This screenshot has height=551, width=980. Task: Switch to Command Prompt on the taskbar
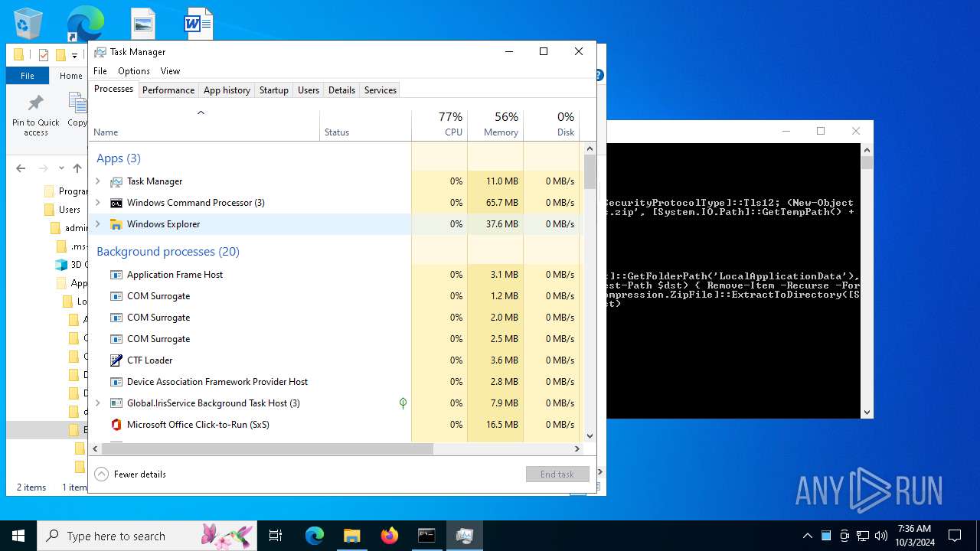click(x=426, y=536)
